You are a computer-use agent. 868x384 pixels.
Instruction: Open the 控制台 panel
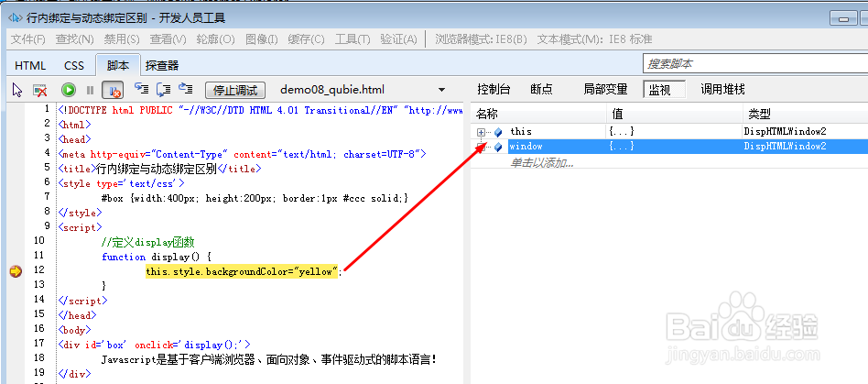(x=494, y=89)
